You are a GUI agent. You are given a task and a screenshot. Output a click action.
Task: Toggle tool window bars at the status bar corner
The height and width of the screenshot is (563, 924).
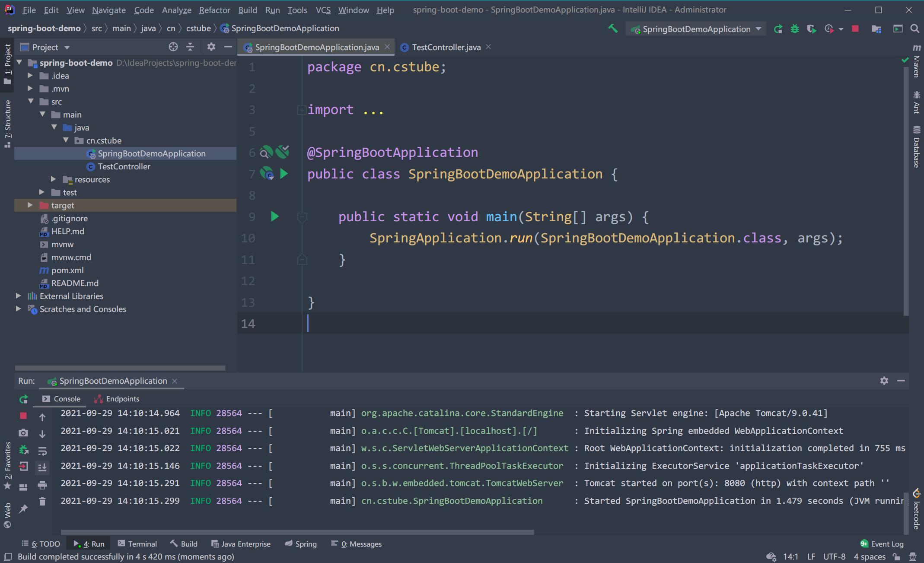pos(8,557)
